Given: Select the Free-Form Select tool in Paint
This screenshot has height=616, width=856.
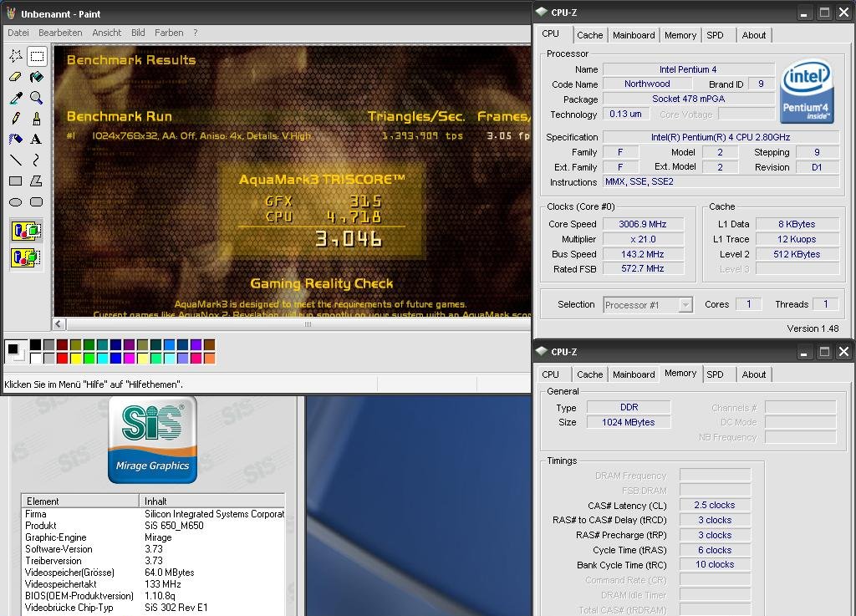Looking at the screenshot, I should [16, 56].
